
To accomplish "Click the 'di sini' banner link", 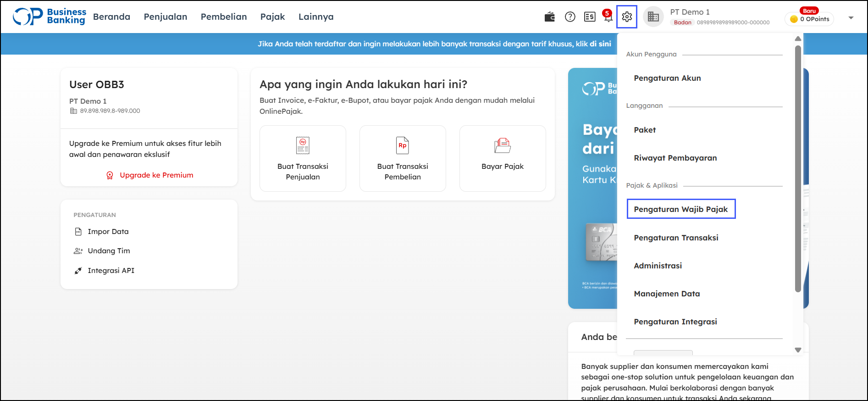I will pos(600,44).
